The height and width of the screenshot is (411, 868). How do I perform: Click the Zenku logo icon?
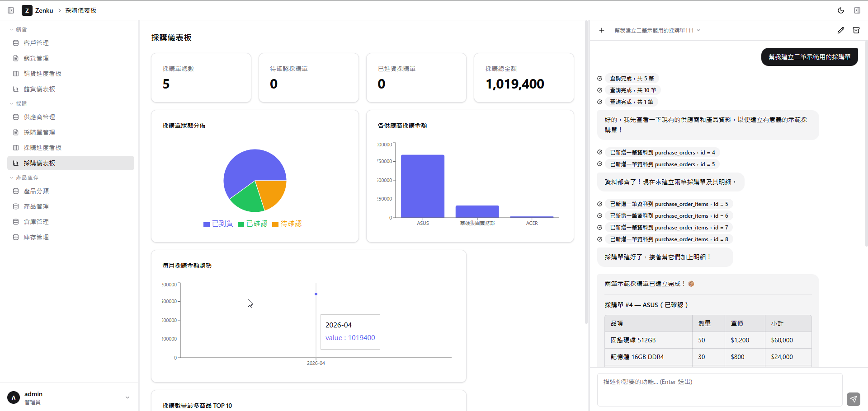(x=27, y=10)
